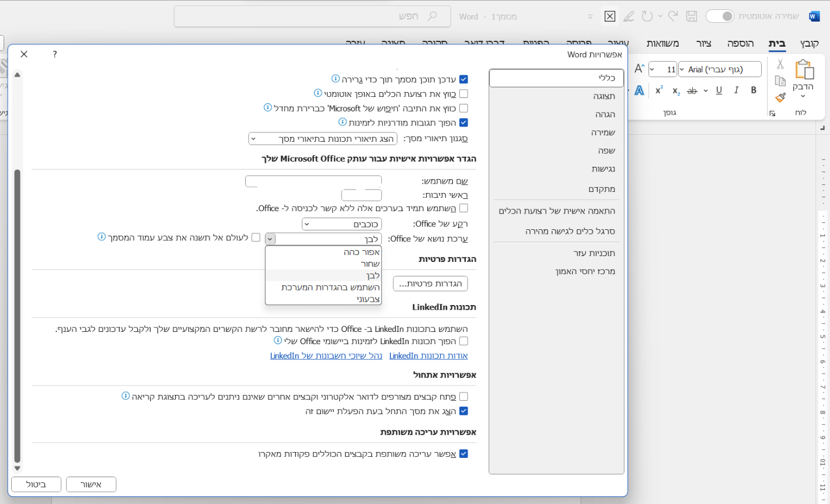Uncheck אפשר עריכה משותפת checkbox
The width and height of the screenshot is (830, 504).
pos(463,454)
